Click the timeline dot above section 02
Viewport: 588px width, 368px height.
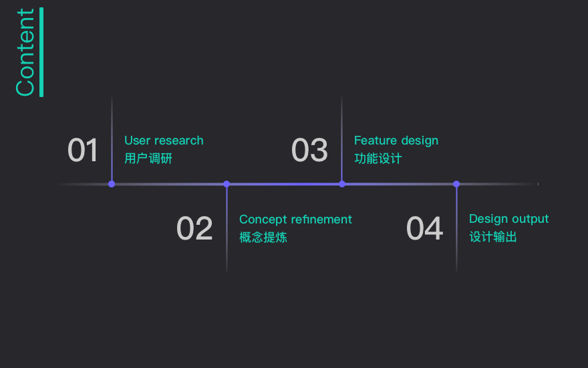click(x=227, y=184)
